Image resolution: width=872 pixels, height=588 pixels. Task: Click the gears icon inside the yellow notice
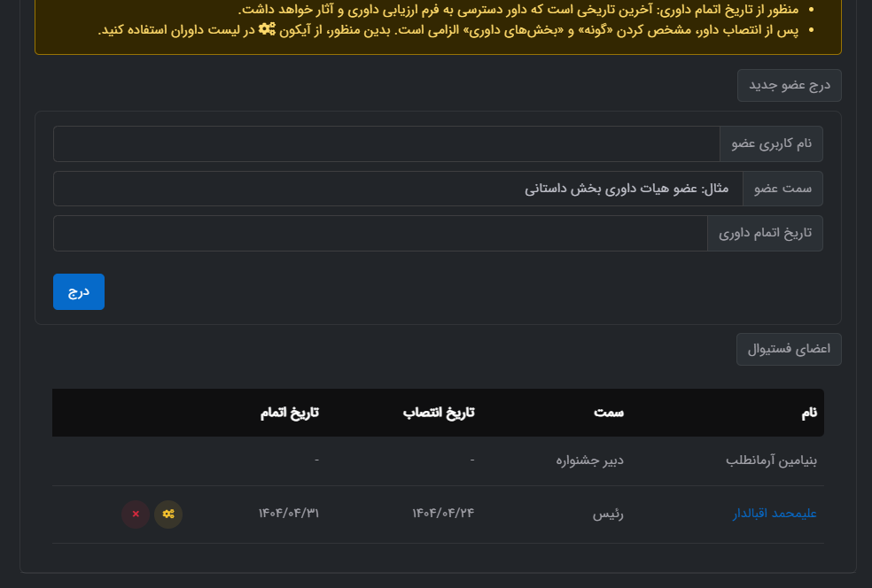point(267,29)
